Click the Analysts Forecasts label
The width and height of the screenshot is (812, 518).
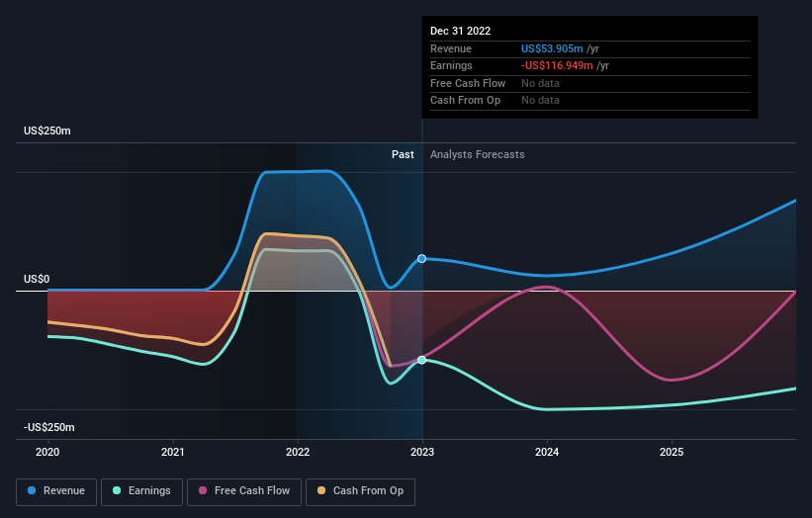[478, 155]
